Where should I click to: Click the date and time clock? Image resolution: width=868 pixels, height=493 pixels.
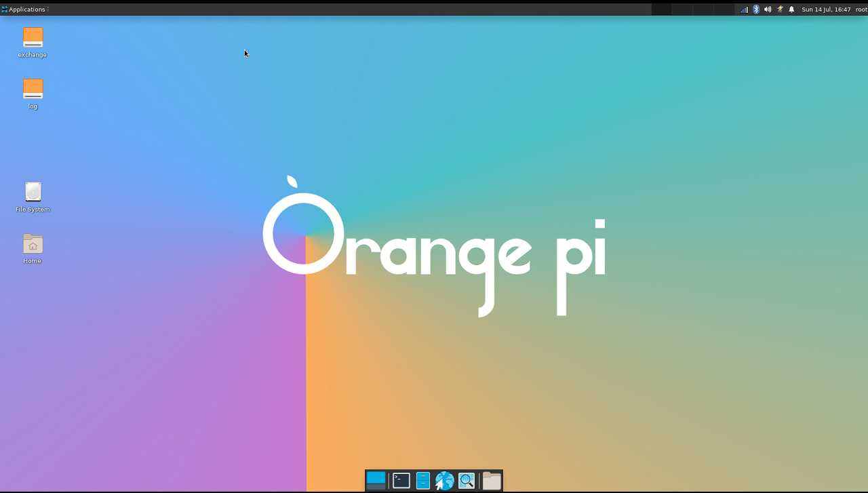pyautogui.click(x=825, y=9)
